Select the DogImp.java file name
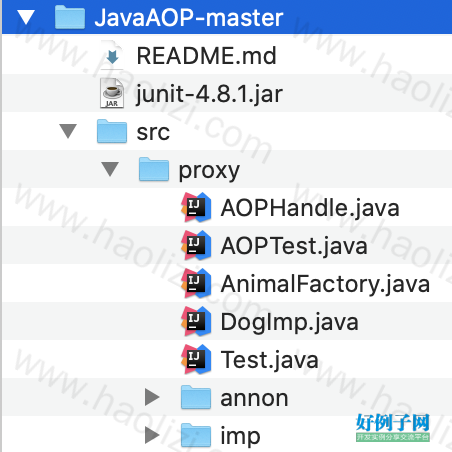 coord(289,323)
